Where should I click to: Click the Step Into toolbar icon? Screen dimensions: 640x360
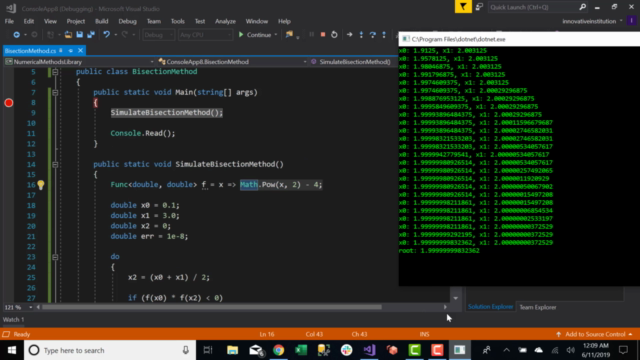(361, 35)
